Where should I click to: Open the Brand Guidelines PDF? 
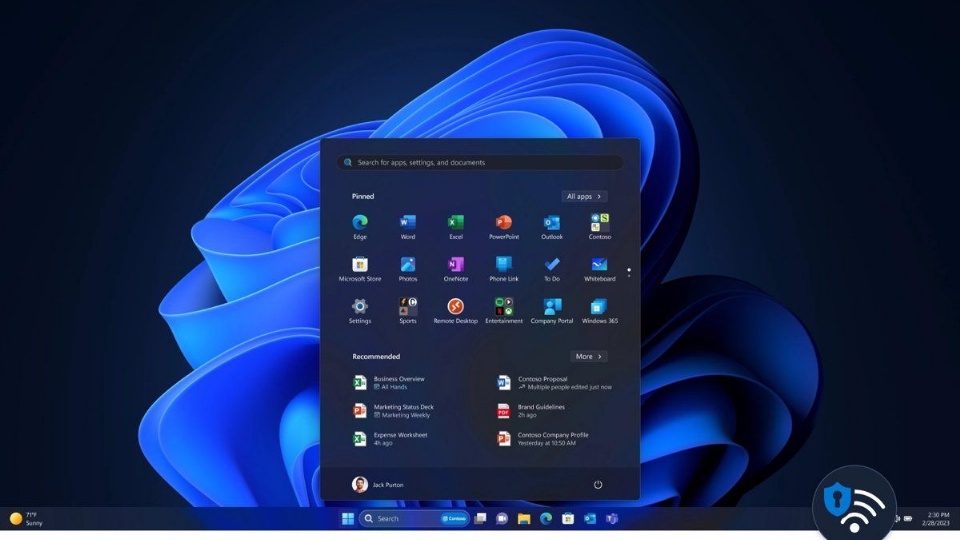[x=531, y=411]
